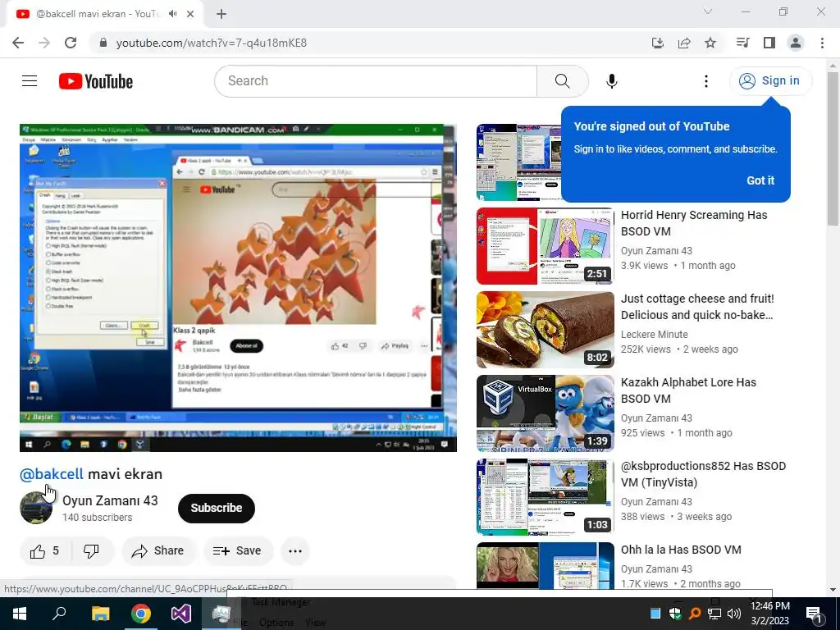Open Ohh la la Has BSOD VM title
The image size is (840, 630).
click(681, 550)
